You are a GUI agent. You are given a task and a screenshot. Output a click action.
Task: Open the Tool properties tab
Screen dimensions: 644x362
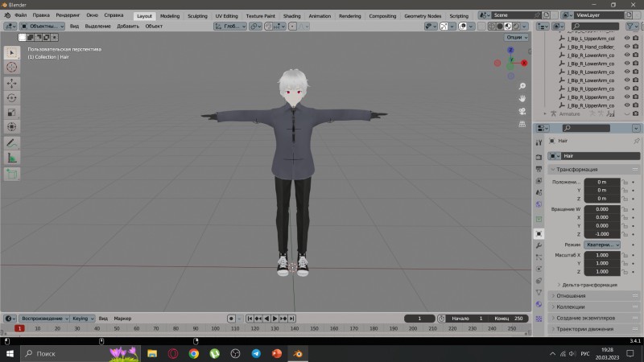pos(539,142)
